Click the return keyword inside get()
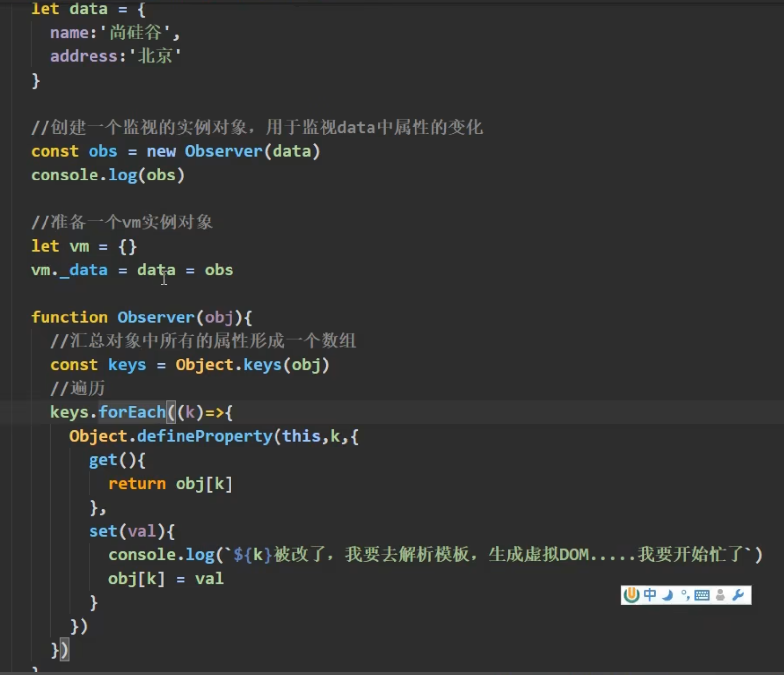 click(x=137, y=484)
